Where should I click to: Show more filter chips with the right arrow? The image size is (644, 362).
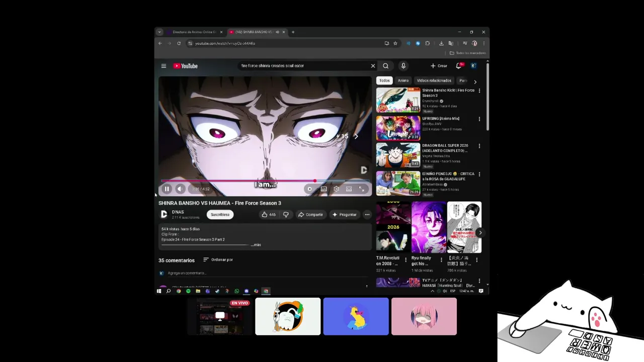tap(475, 81)
